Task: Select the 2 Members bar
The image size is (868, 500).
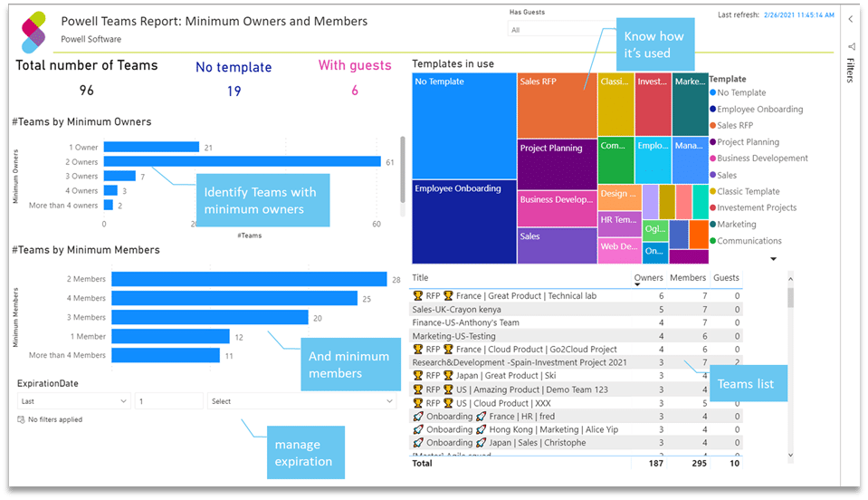Action: point(249,279)
